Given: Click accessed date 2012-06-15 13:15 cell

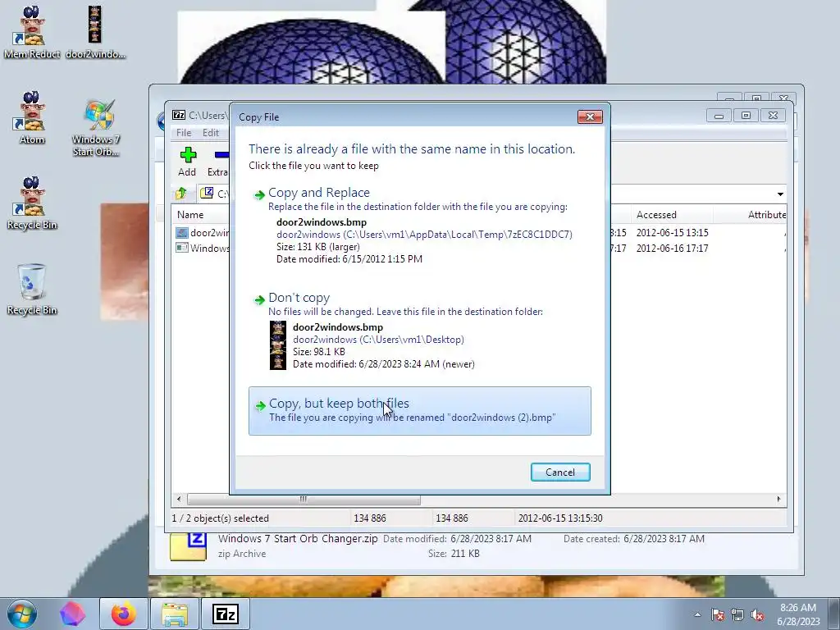Looking at the screenshot, I should 672,232.
